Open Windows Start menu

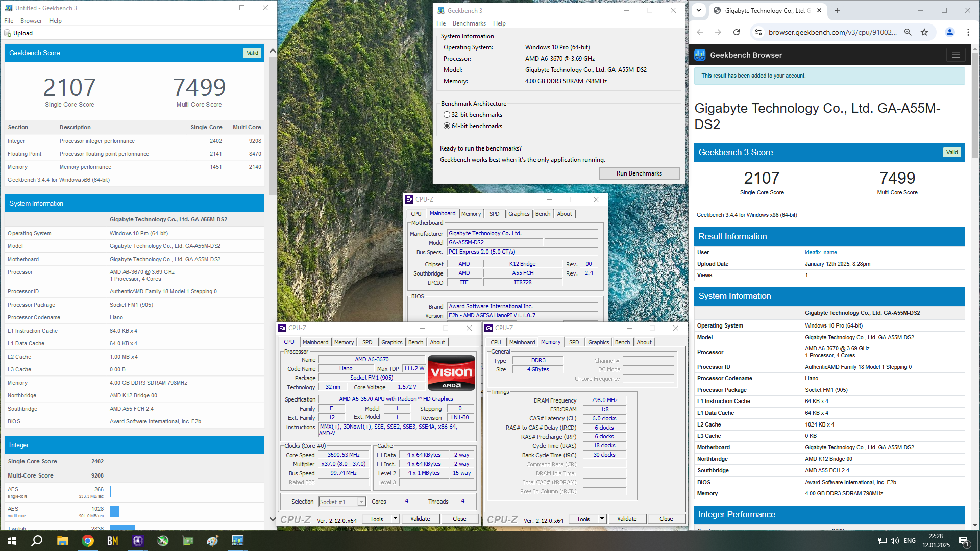tap(12, 541)
